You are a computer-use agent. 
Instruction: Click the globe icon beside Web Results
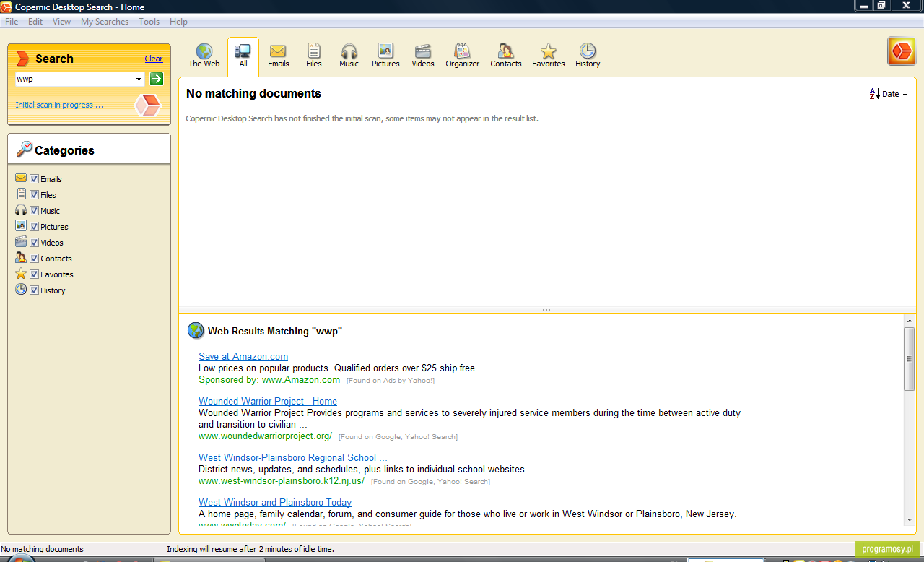[x=196, y=330]
